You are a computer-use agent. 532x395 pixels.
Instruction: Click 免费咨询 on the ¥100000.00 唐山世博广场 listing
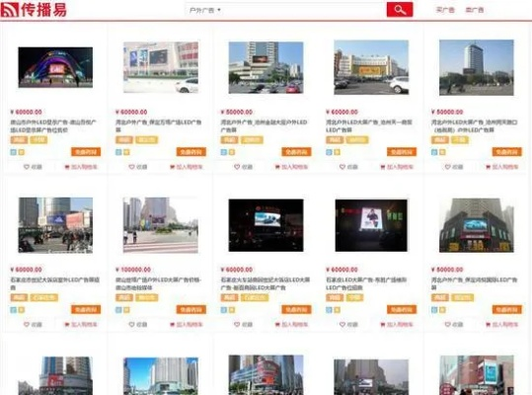pos(191,309)
